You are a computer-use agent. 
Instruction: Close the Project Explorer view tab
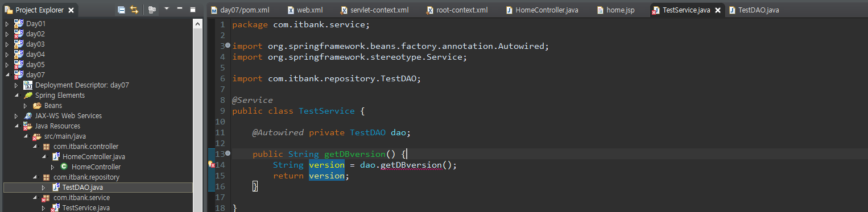71,10
